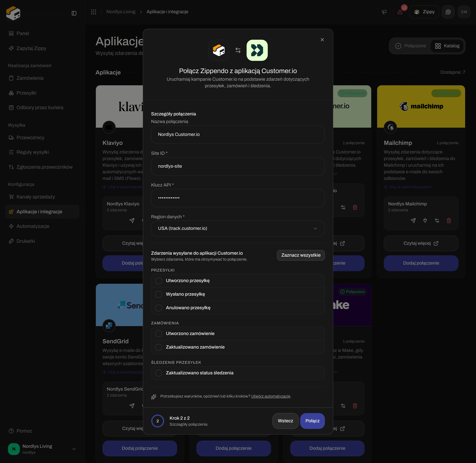Image resolution: width=476 pixels, height=463 pixels.
Task: Open Zamówienia in the sidebar
Action: click(x=42, y=78)
